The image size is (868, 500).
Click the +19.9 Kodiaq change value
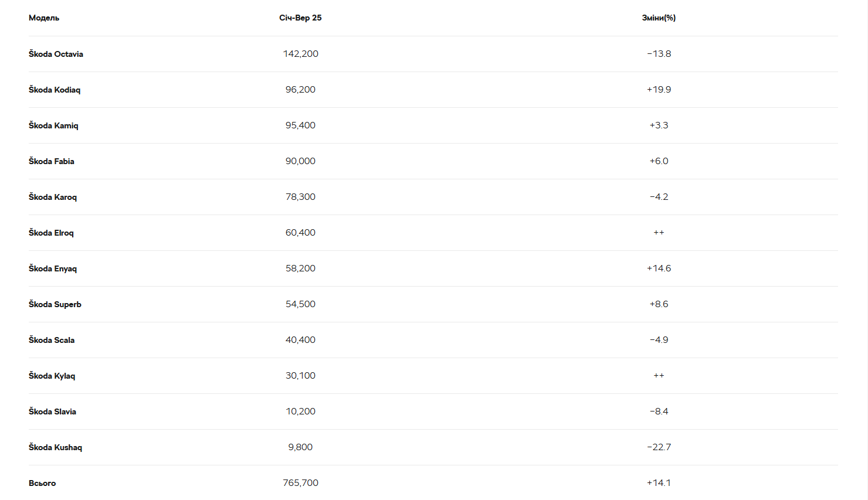click(x=659, y=90)
